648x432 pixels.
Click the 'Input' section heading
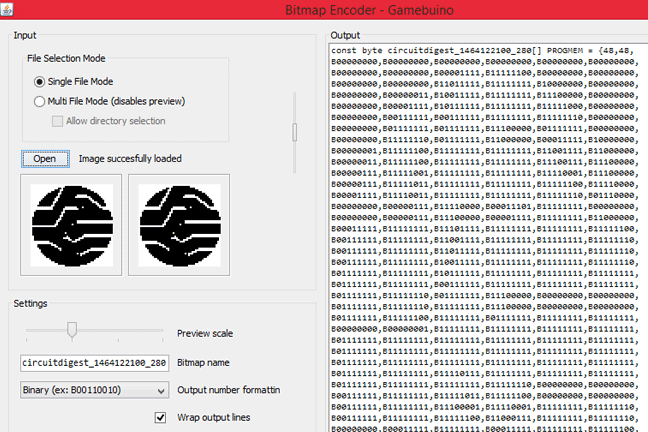coord(25,36)
